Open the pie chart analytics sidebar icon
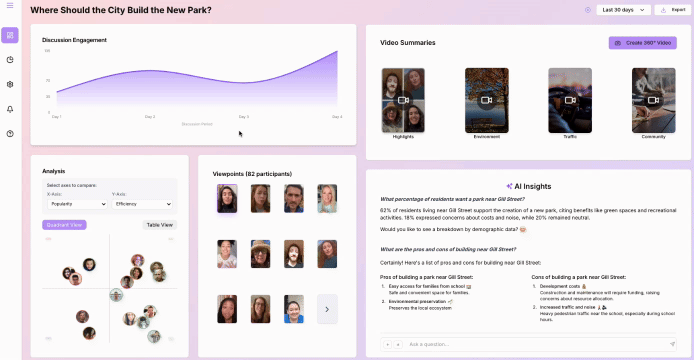 [10, 60]
